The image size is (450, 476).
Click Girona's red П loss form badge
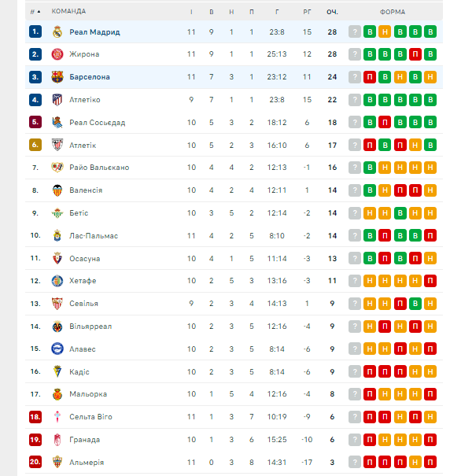tap(415, 54)
